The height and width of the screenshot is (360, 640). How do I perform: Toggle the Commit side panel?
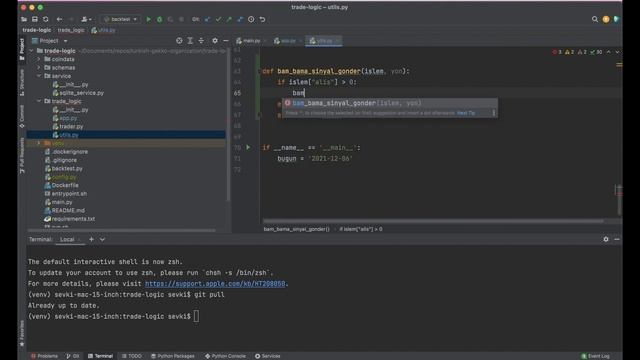pos(22,116)
